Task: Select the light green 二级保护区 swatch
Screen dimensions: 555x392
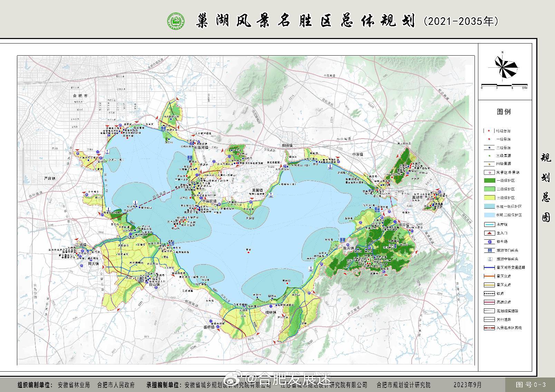Action: tap(489, 189)
